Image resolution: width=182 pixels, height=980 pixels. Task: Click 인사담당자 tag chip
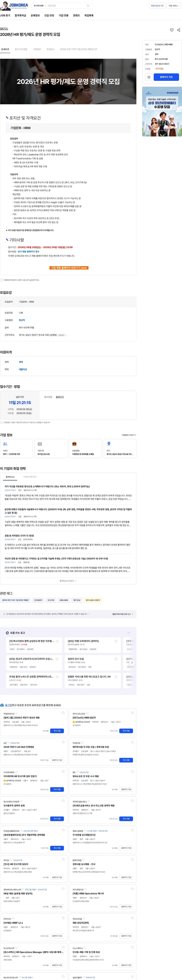click(x=38, y=600)
